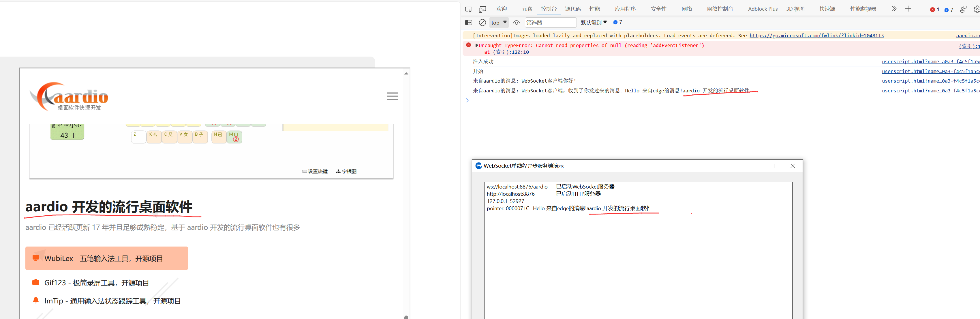Open the 安全性 tab

point(658,9)
